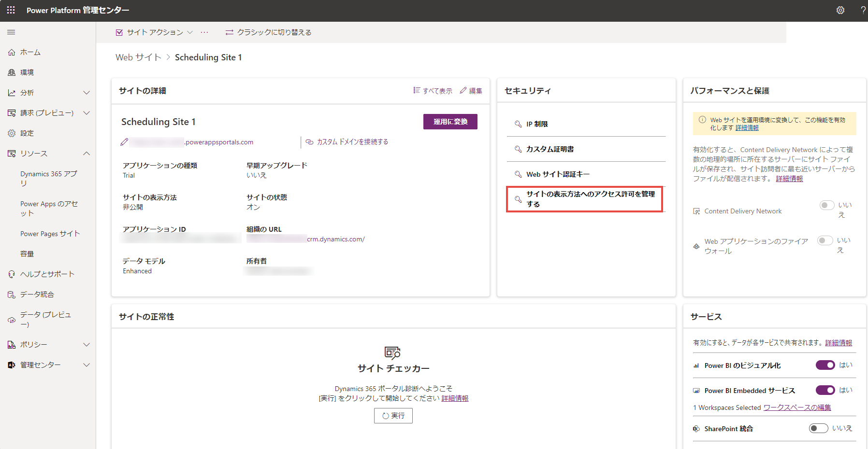Click the pencil icon beside site URL
This screenshot has width=868, height=449.
click(x=124, y=142)
